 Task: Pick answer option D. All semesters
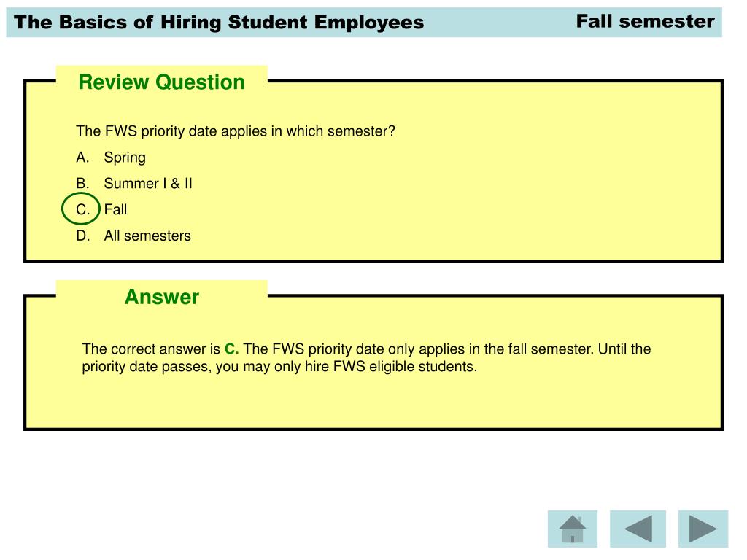[133, 236]
